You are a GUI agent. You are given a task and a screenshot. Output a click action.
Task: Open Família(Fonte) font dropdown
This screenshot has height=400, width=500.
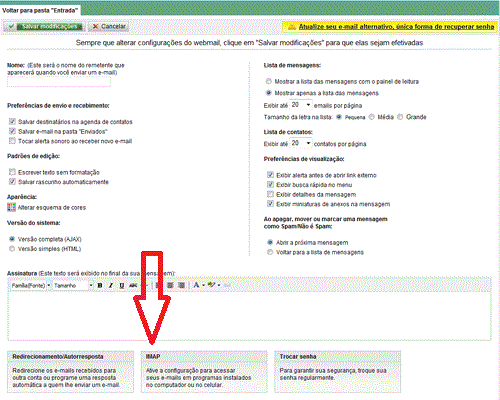[31, 286]
